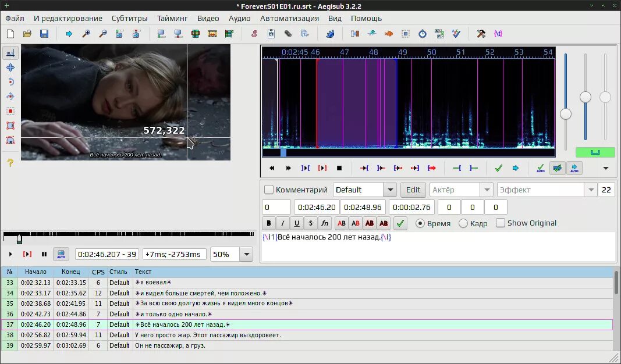This screenshot has height=364, width=621.
Task: Click the Edit style button
Action: coord(413,190)
